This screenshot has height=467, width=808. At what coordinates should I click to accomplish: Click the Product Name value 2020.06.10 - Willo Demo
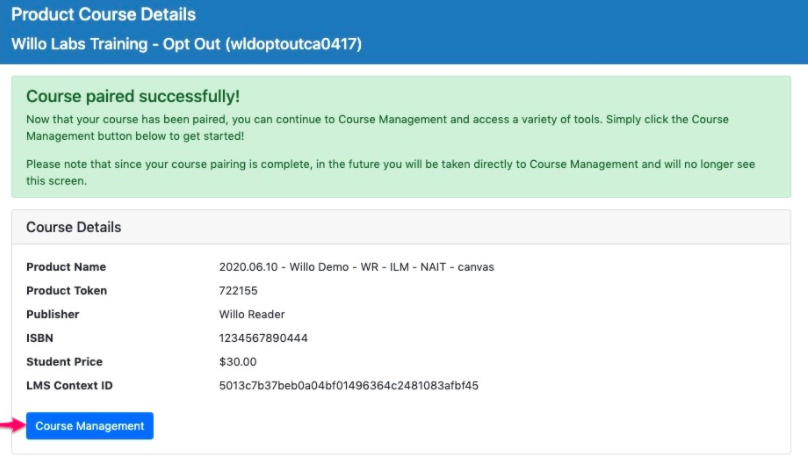coord(357,267)
